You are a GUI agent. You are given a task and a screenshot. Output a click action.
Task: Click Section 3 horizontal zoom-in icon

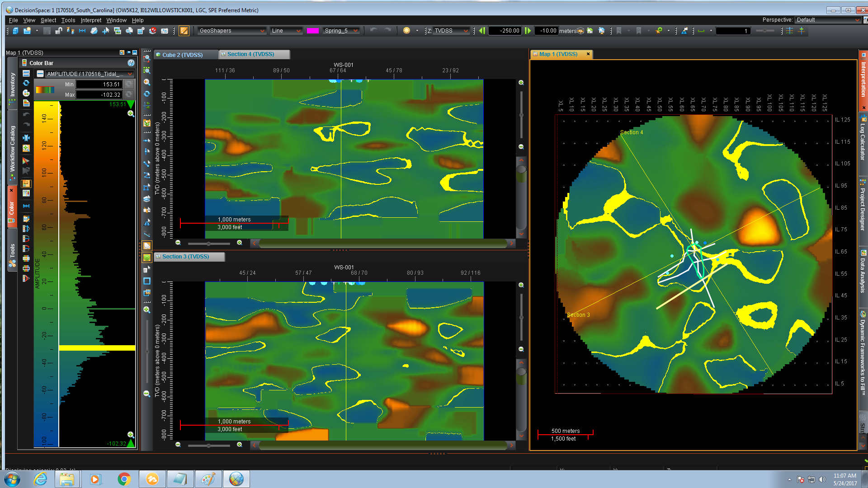240,445
